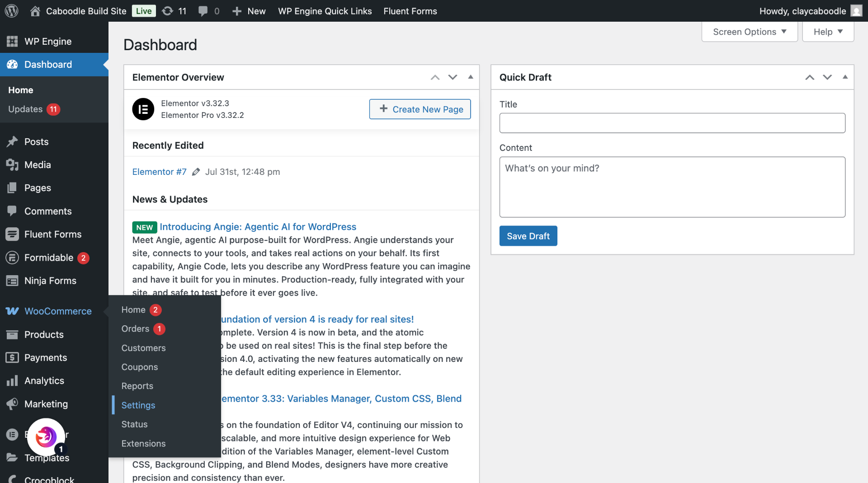Expand the Help dropdown
The image size is (868, 483).
(x=828, y=32)
